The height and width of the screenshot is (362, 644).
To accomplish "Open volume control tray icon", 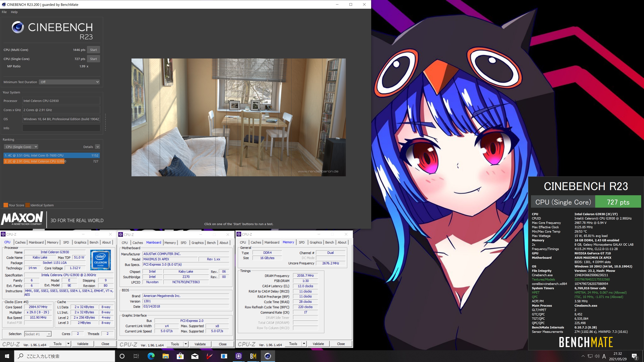I will click(597, 356).
